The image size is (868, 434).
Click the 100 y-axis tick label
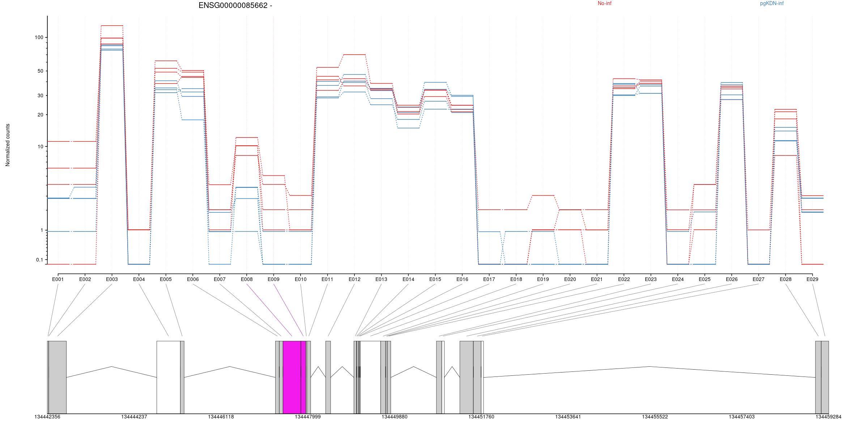tap(39, 37)
